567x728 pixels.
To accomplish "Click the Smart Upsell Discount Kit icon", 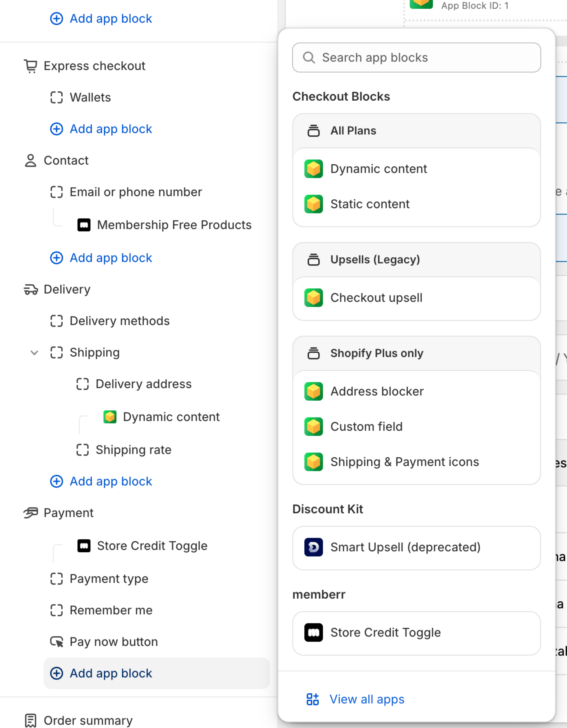I will (313, 547).
